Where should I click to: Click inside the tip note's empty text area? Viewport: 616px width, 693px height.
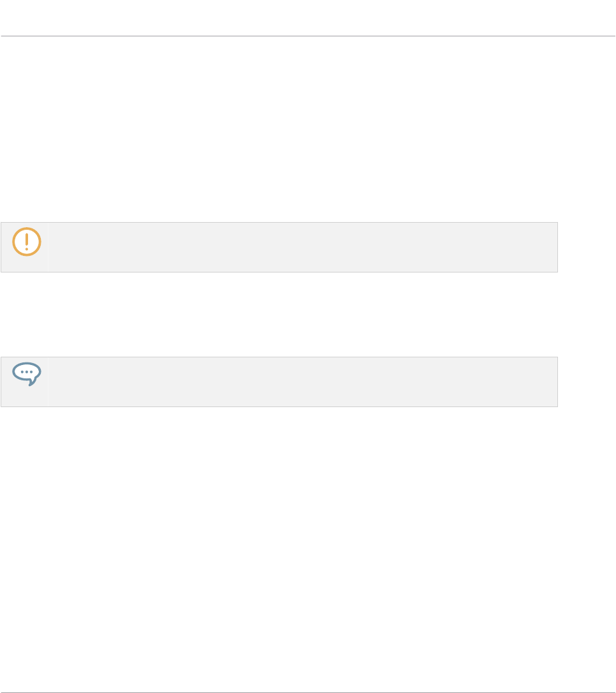coord(300,382)
